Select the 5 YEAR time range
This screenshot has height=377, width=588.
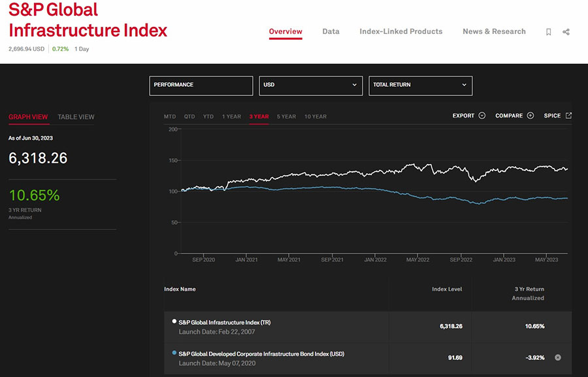(x=286, y=116)
